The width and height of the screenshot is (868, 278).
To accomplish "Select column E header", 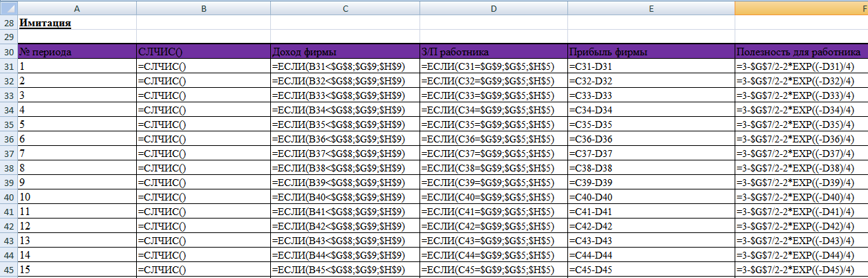I will (x=651, y=8).
